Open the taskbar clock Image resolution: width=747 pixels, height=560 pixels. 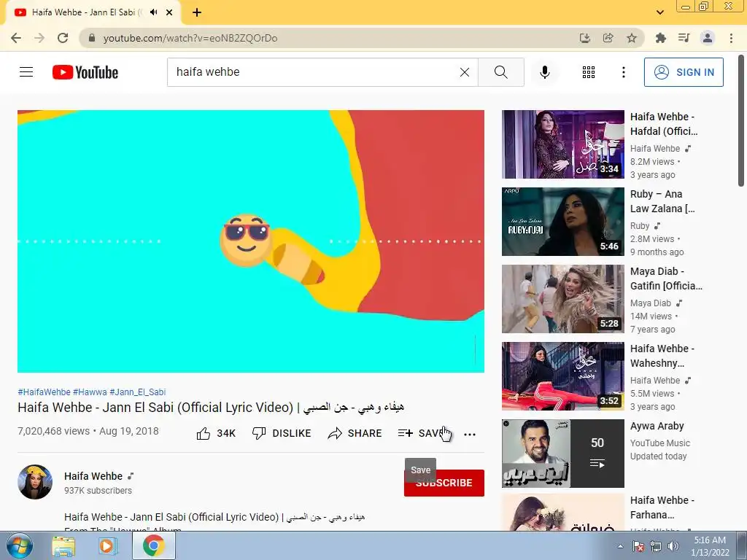click(x=710, y=546)
